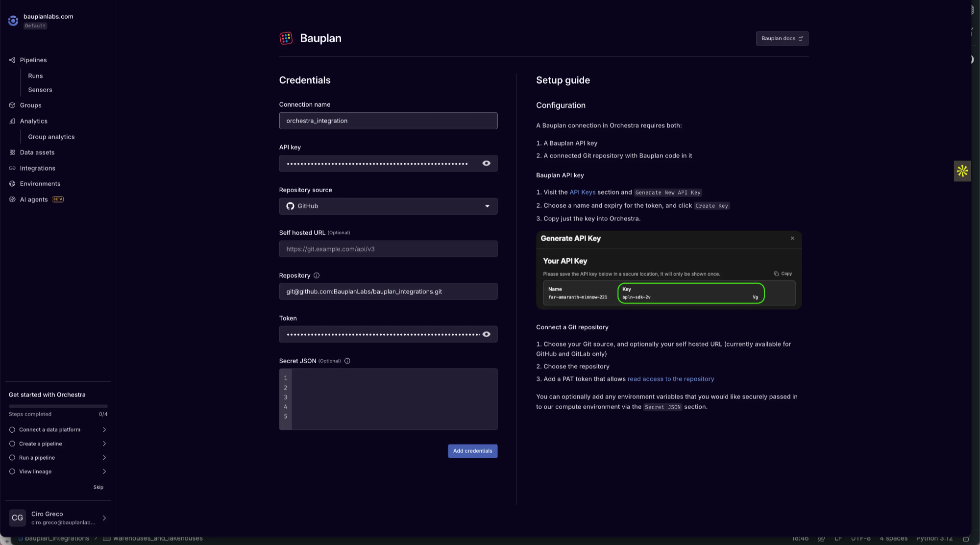Click the Steps completed progress bar
Screen dimensions: 980x545
tap(58, 406)
